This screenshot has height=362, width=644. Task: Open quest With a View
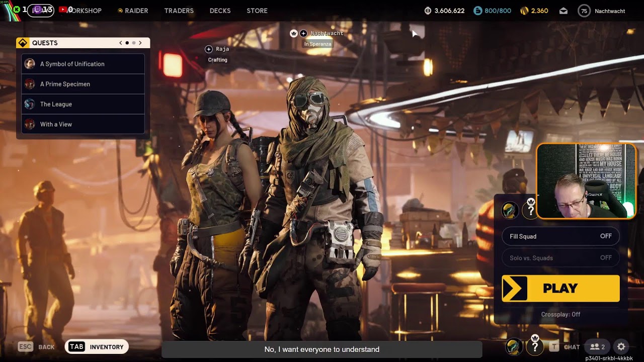coord(83,124)
